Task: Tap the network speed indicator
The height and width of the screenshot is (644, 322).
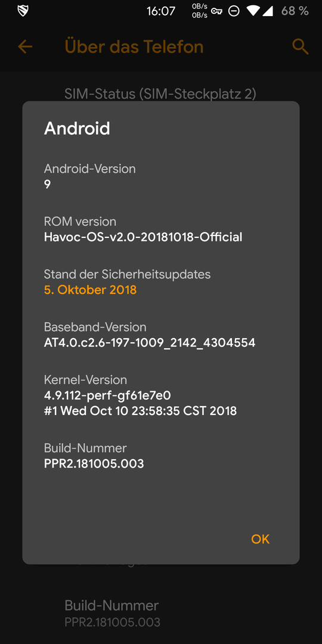Action: (x=200, y=11)
